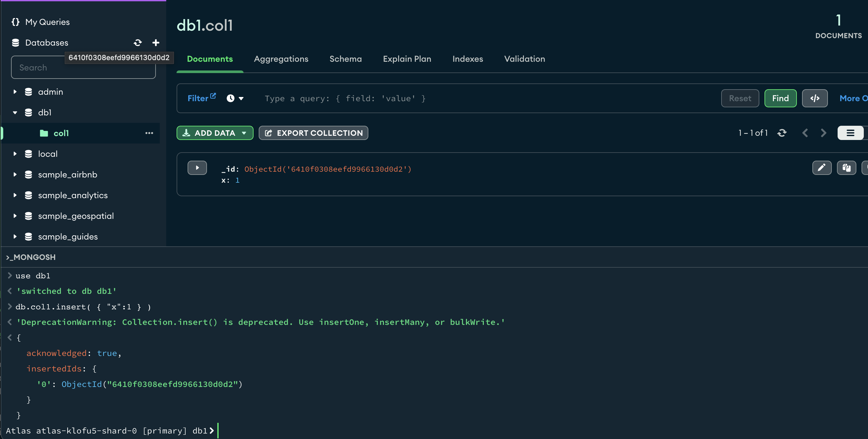The width and height of the screenshot is (868, 439).
Task: Open coll1 collection options menu (three dots)
Action: coord(149,133)
